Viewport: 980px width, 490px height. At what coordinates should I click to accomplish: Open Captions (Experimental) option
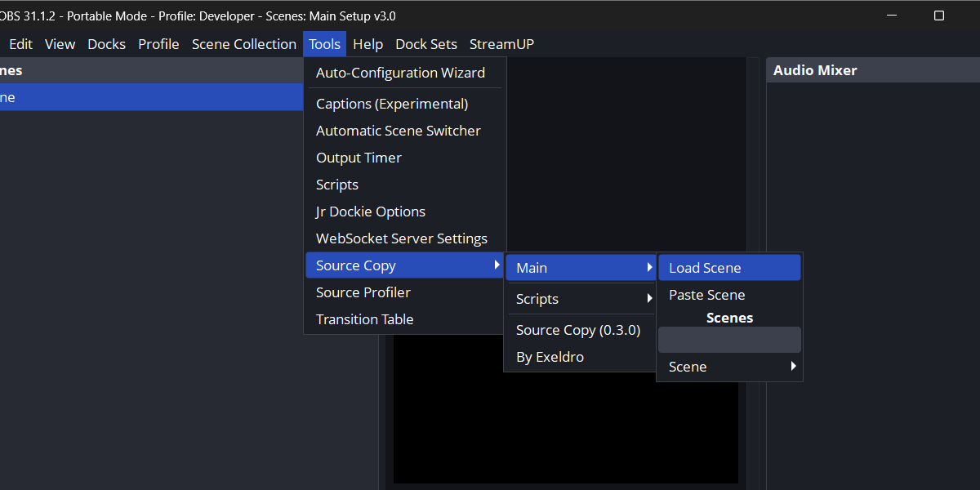tap(392, 104)
